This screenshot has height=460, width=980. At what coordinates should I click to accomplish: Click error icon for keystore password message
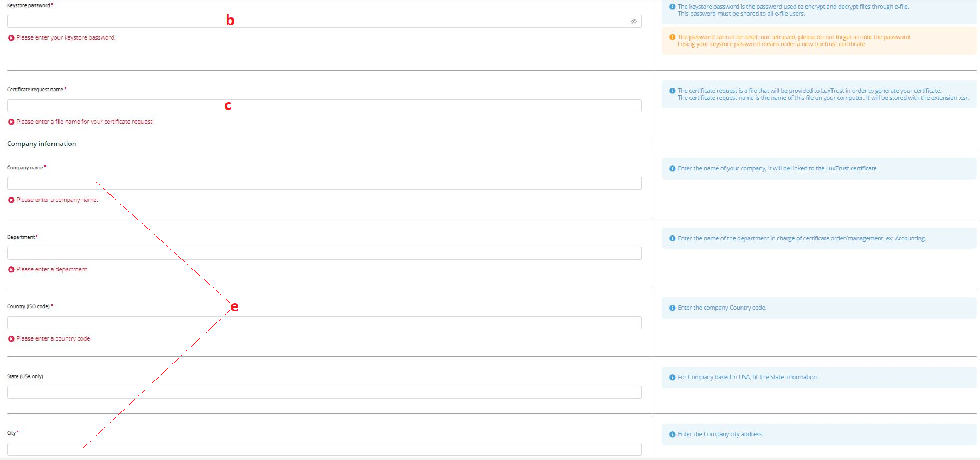tap(11, 38)
